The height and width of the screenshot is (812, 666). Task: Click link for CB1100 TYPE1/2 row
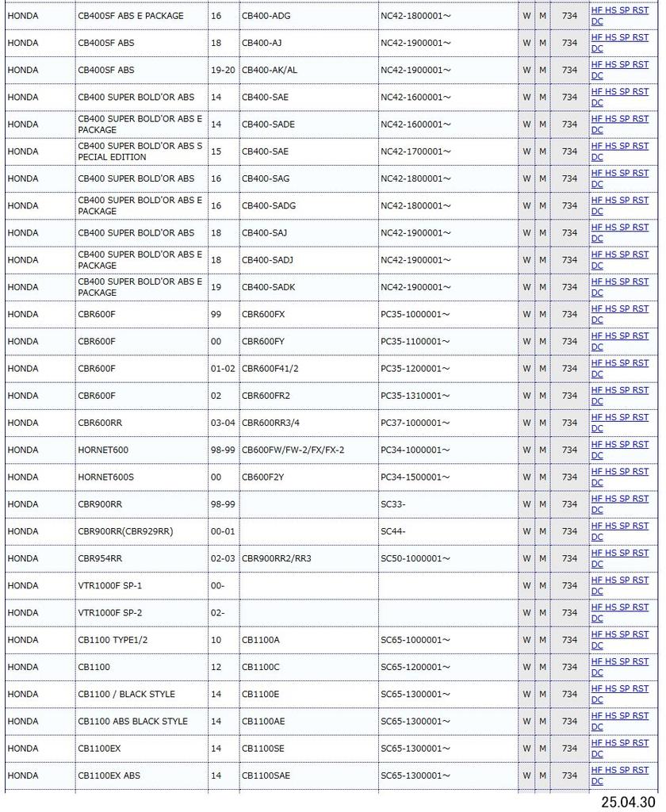point(619,634)
